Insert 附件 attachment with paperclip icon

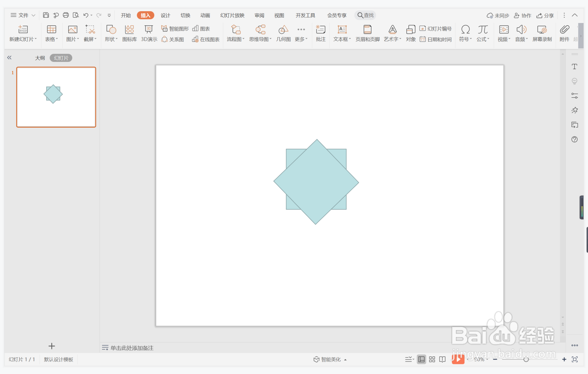coord(564,33)
